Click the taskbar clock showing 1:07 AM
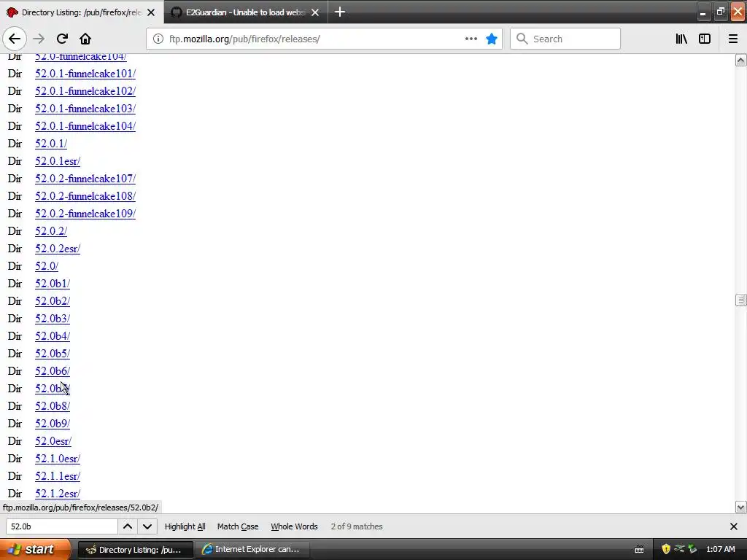This screenshot has width=747, height=560. (721, 549)
